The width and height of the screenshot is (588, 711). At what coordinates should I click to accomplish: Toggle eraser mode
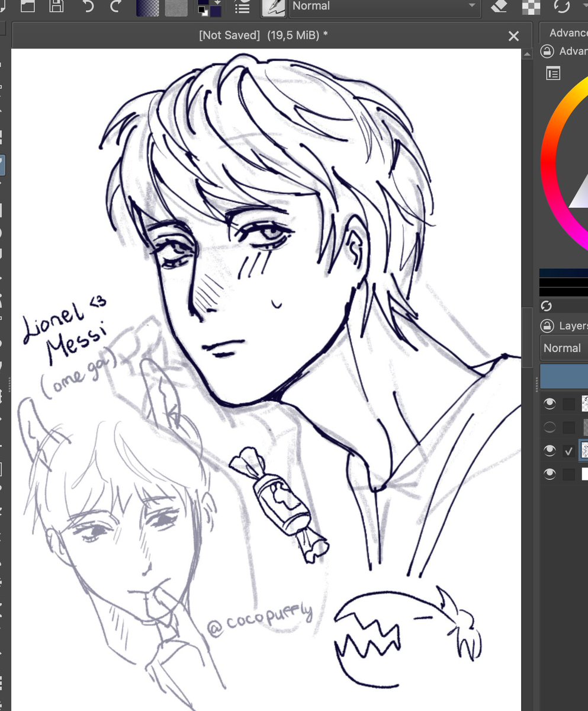(500, 7)
